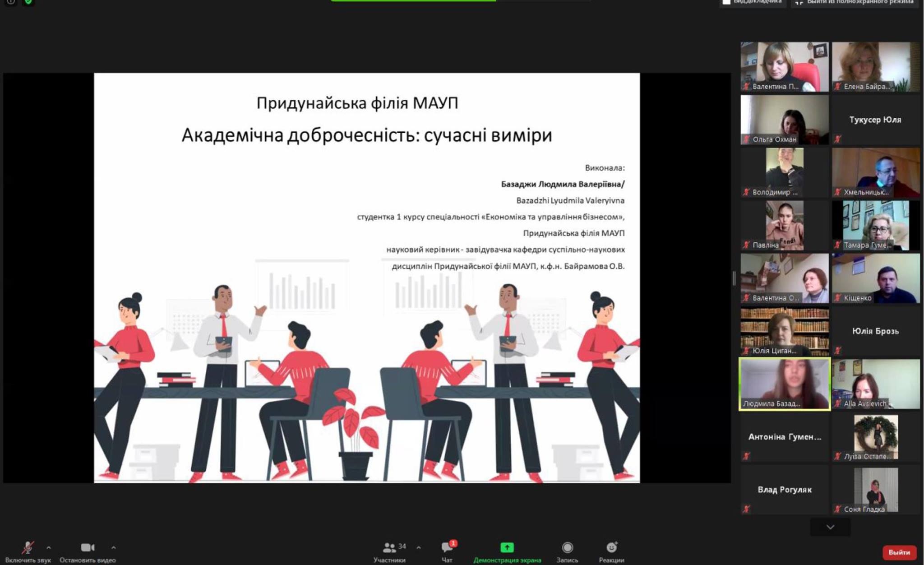Screen dimensions: 924x565
Task: Click the green encryption shield icon
Action: click(28, 2)
